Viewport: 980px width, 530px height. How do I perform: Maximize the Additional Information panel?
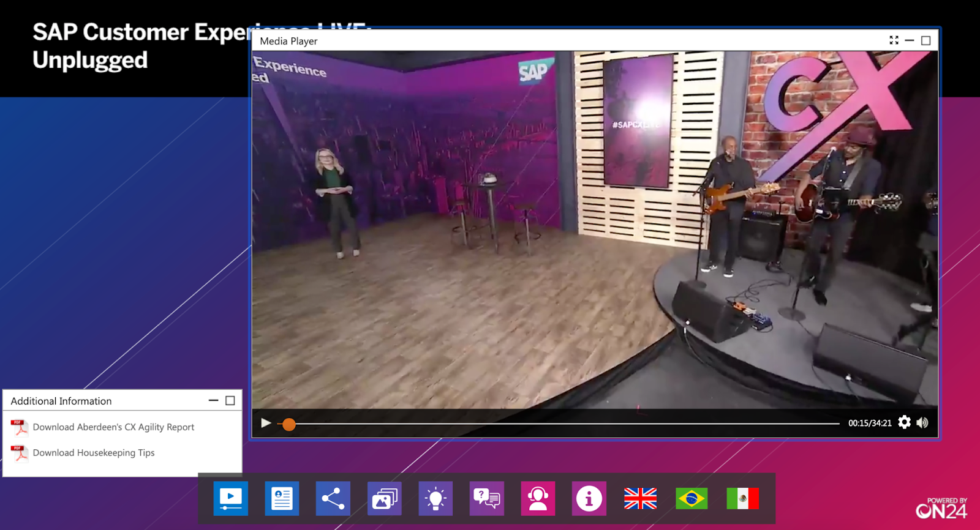(230, 400)
